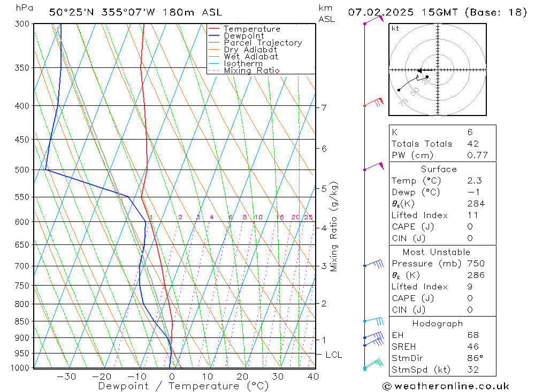Screen dimensions: 535x392
Task: Click the Most Unstable section header
Action: coord(437,252)
